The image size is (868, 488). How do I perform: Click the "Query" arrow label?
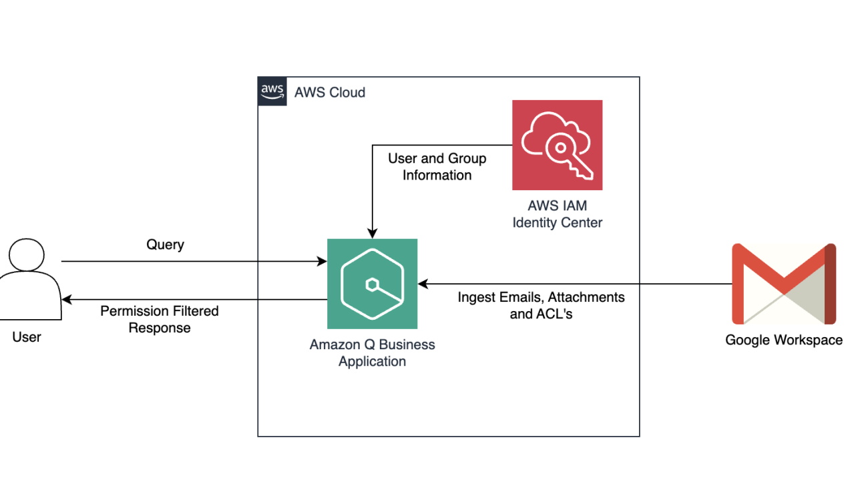165,245
